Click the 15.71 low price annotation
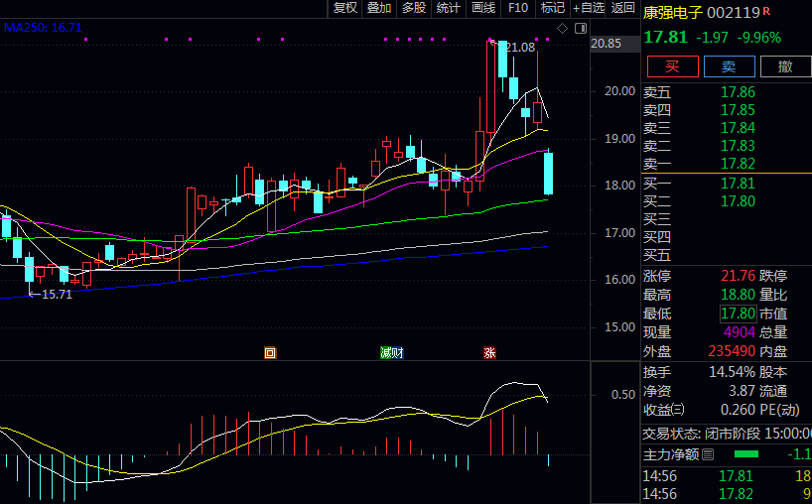This screenshot has width=812, height=504. pos(57,295)
